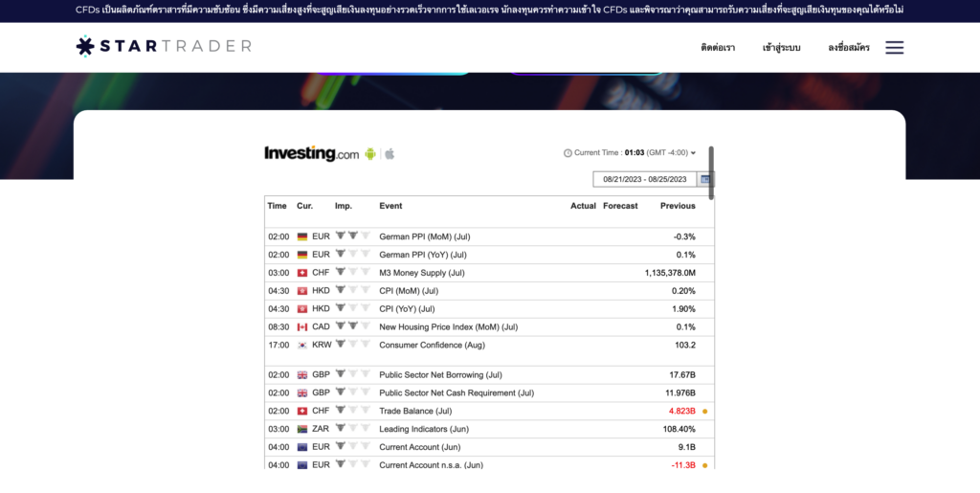
Task: Open the calendar date picker icon
Action: click(705, 179)
